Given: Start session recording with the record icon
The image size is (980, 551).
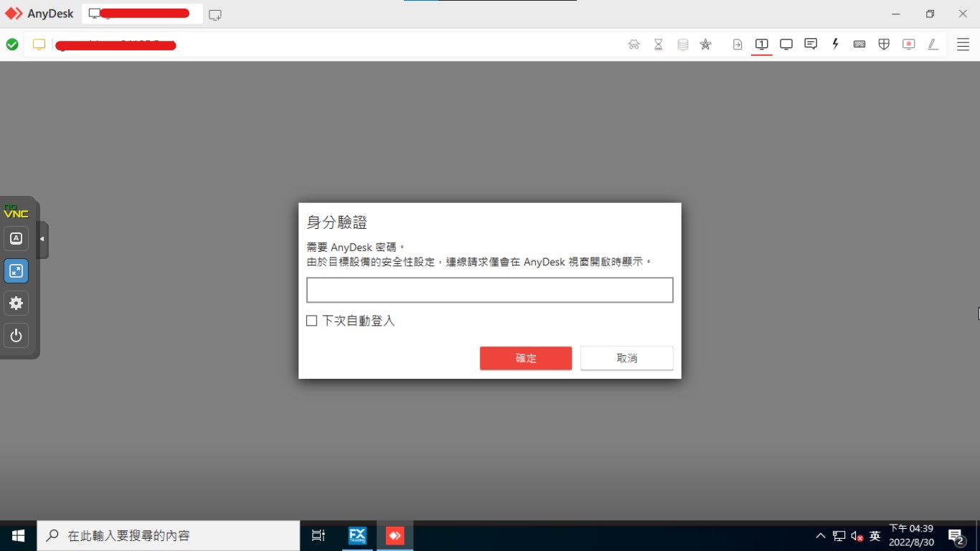Looking at the screenshot, I should click(x=908, y=44).
